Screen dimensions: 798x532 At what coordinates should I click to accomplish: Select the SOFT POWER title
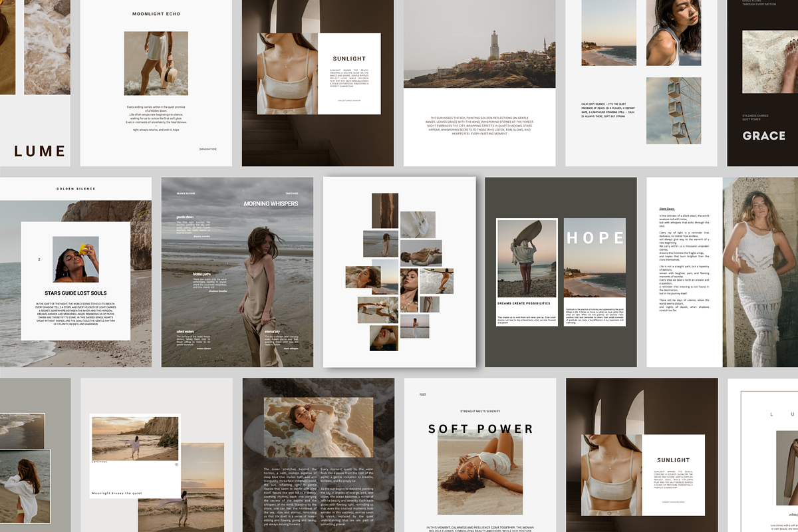[481, 429]
